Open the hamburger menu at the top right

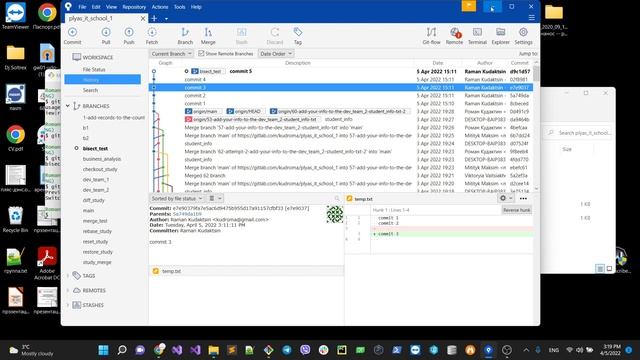[x=531, y=18]
